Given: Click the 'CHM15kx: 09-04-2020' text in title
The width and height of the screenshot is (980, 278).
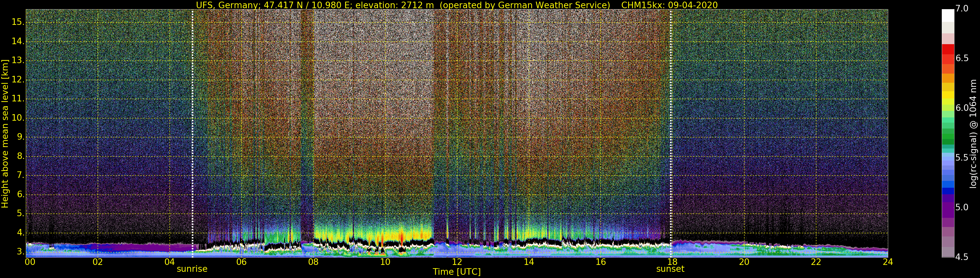Looking at the screenshot, I should (x=669, y=5).
